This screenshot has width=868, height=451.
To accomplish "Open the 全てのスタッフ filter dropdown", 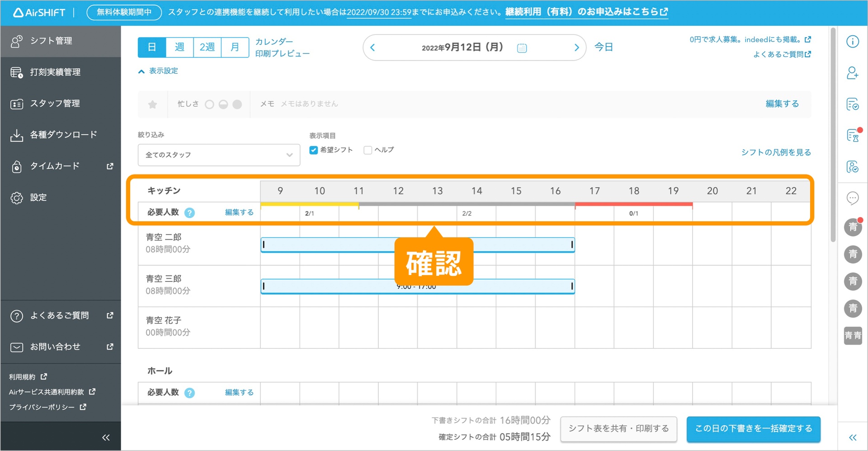I will coord(219,155).
